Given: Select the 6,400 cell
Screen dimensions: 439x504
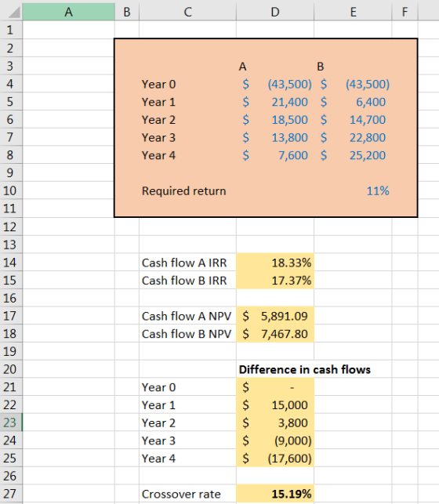Looking at the screenshot, I should 353,102.
